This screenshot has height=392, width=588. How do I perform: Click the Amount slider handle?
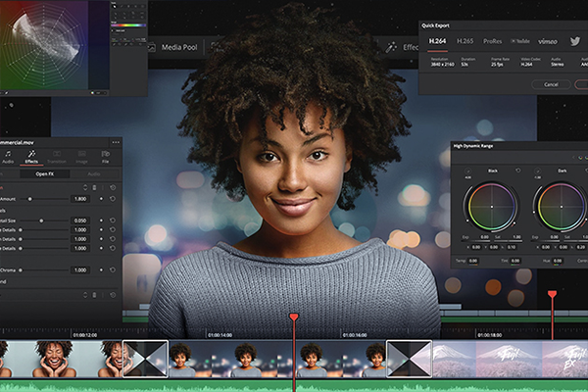click(29, 198)
